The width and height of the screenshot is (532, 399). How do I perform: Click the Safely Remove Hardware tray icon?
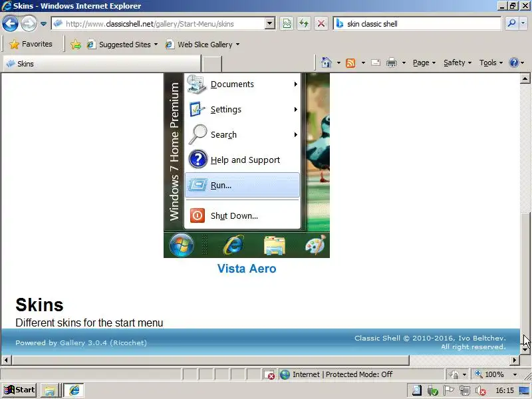432,390
